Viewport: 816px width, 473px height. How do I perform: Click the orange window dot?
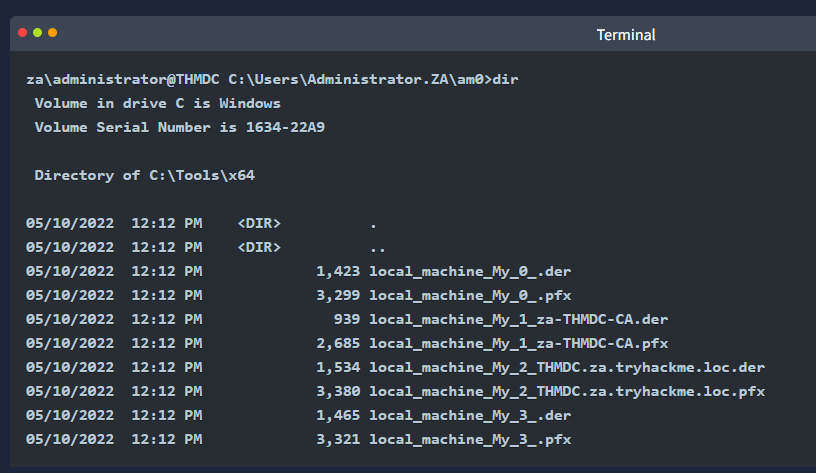(53, 33)
